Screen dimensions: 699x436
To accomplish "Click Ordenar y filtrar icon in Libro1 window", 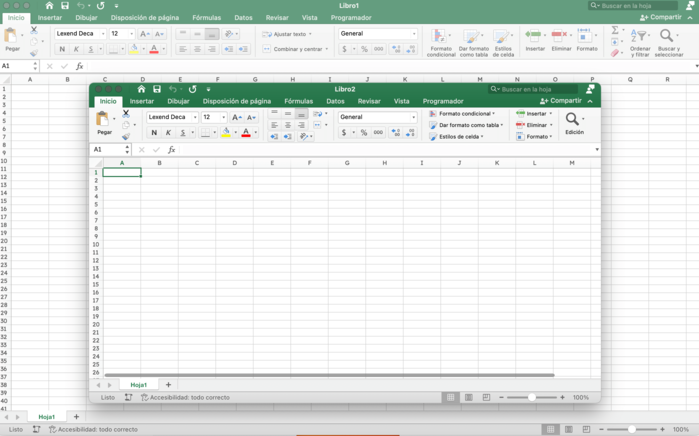I will pyautogui.click(x=640, y=36).
